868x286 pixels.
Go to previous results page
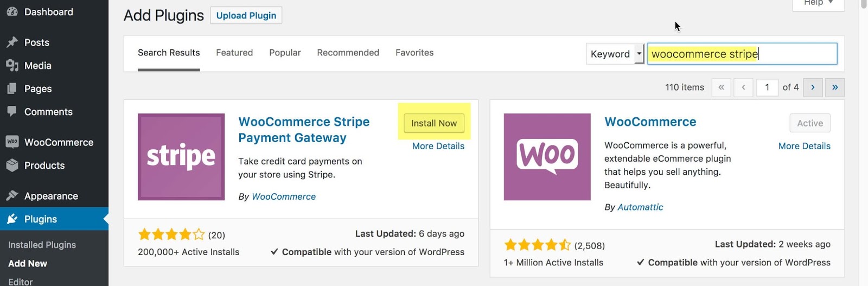[x=743, y=87]
